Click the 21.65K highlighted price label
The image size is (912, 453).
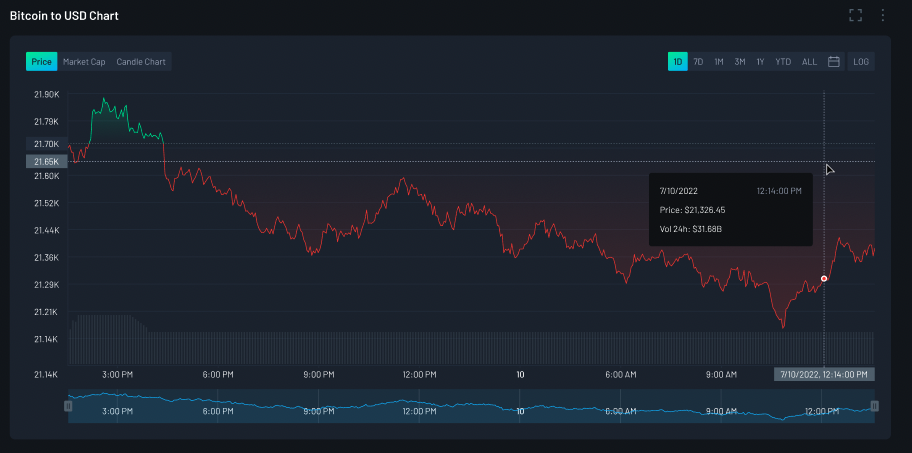[x=47, y=161]
